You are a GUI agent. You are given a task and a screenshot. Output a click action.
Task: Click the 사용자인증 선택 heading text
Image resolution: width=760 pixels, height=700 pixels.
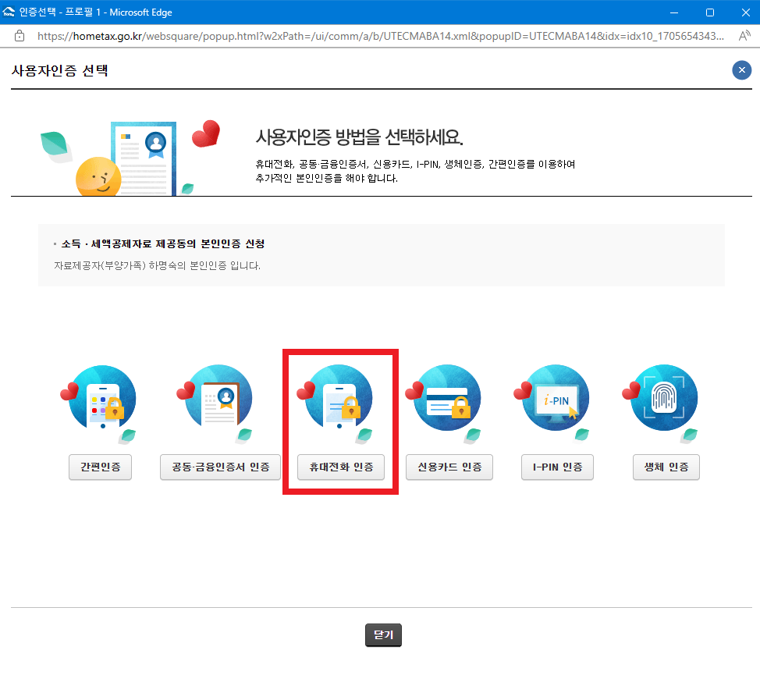click(59, 71)
